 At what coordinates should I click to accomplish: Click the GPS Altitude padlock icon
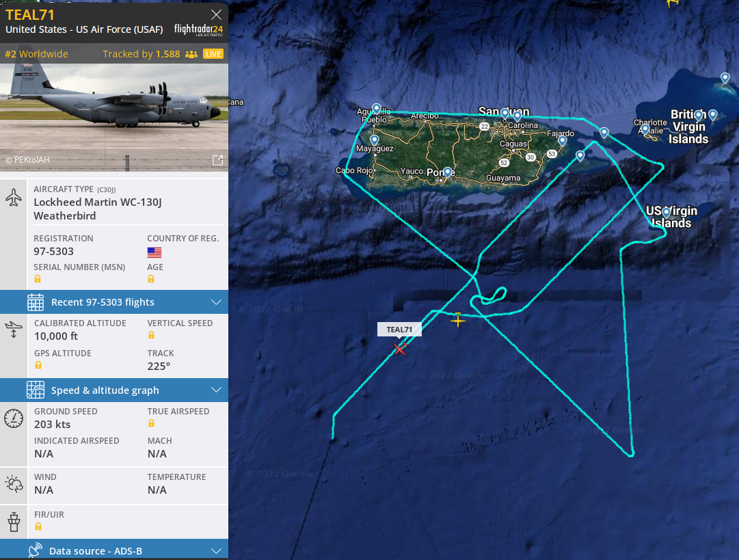pyautogui.click(x=38, y=365)
